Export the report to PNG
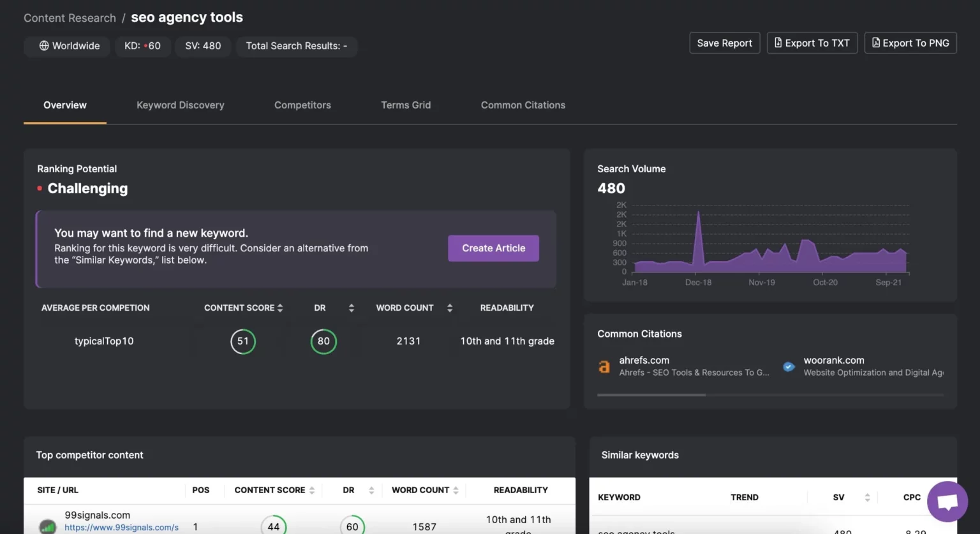The image size is (980, 534). [910, 43]
